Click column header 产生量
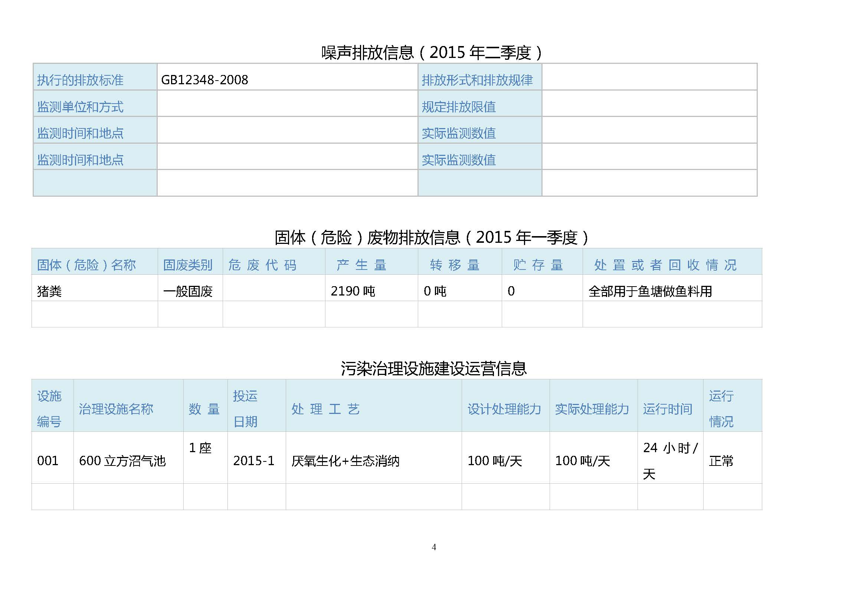 coord(361,265)
